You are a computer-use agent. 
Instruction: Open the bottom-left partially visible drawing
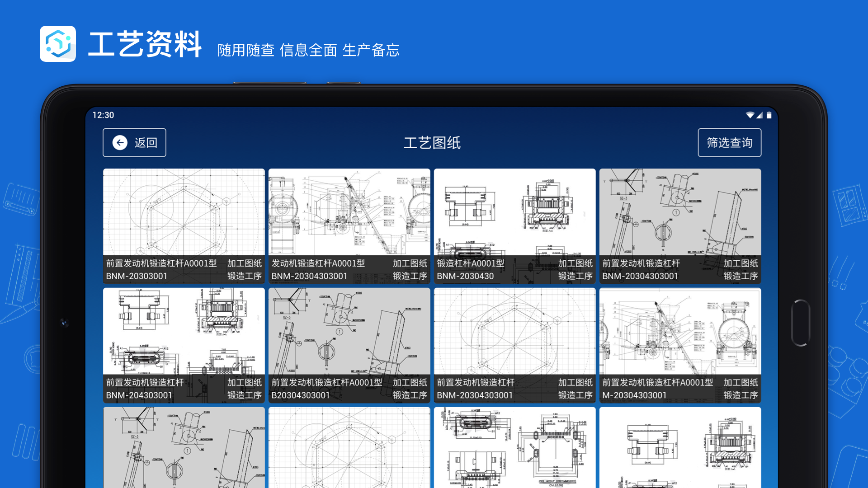coord(184,447)
